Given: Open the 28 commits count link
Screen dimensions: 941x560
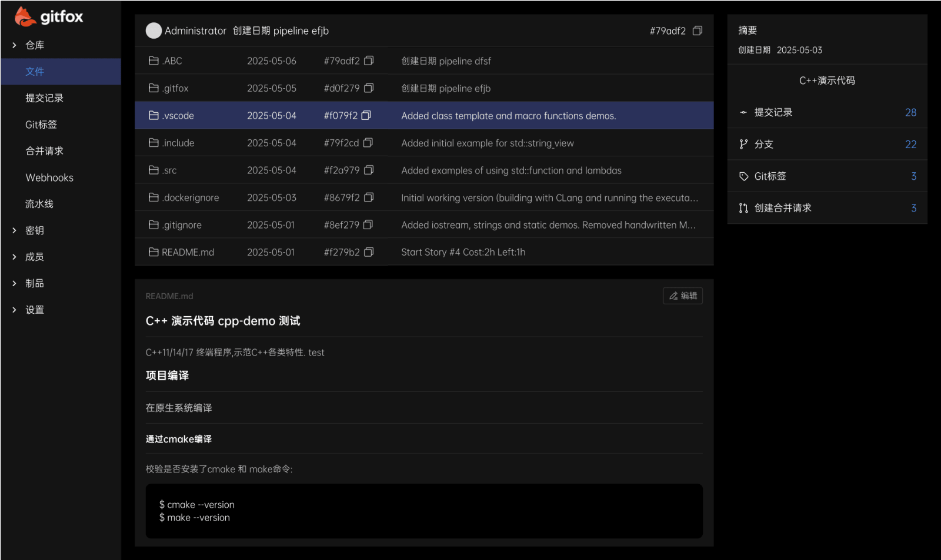Looking at the screenshot, I should (x=910, y=112).
